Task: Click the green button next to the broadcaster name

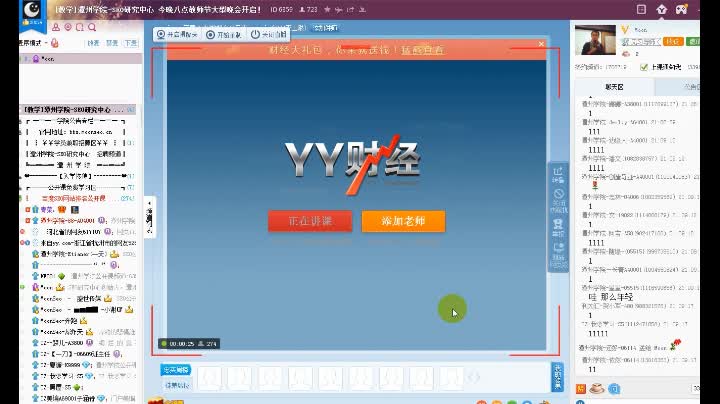Action: coord(692,41)
